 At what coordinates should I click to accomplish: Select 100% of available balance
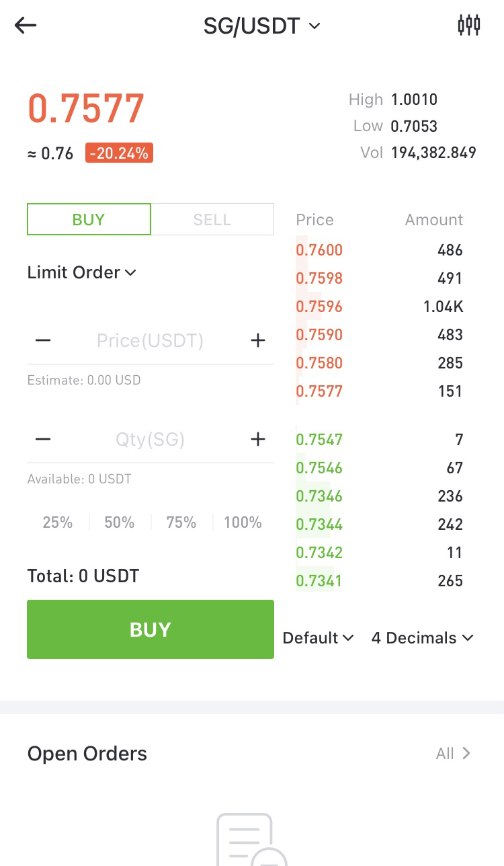click(x=243, y=522)
